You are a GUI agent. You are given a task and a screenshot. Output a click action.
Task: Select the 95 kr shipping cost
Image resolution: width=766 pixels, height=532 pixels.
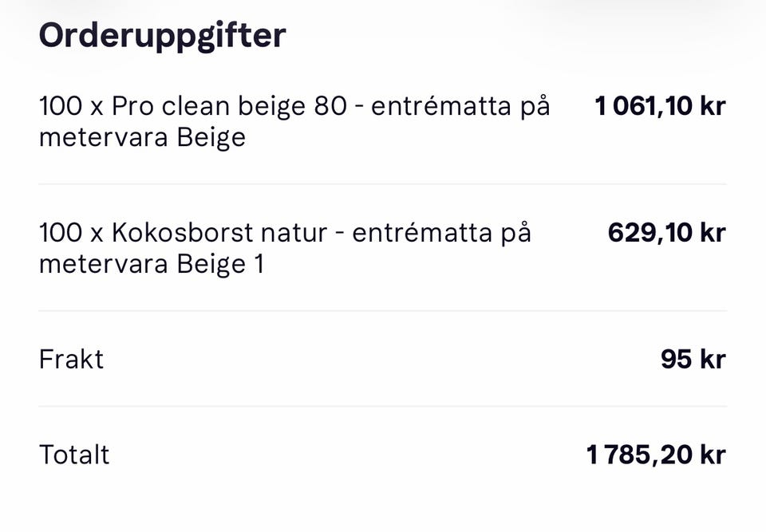tap(693, 359)
